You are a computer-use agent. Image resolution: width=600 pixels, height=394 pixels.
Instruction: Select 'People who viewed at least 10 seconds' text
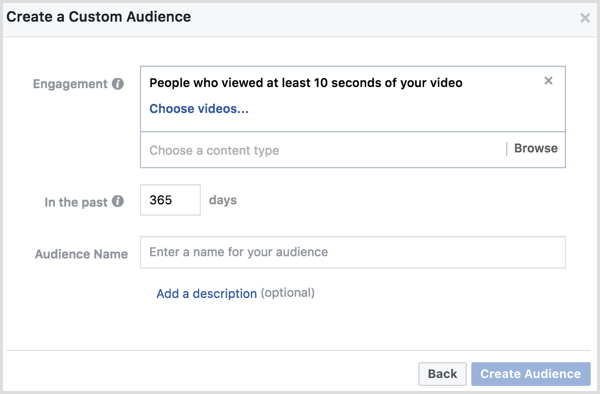(x=306, y=83)
